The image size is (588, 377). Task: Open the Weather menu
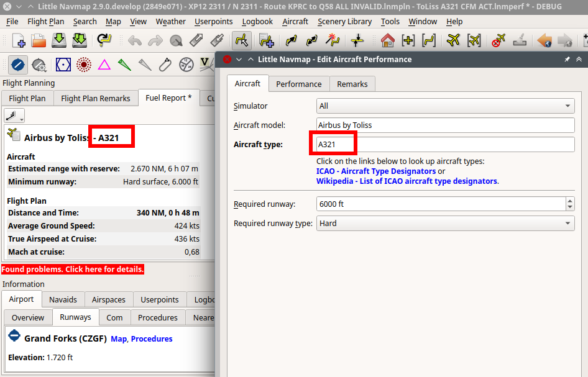[171, 21]
